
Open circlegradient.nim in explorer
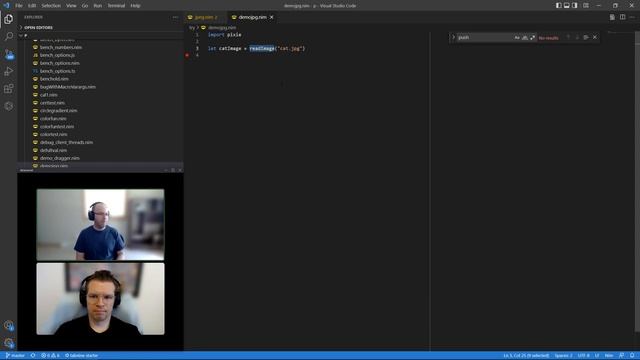(x=58, y=111)
